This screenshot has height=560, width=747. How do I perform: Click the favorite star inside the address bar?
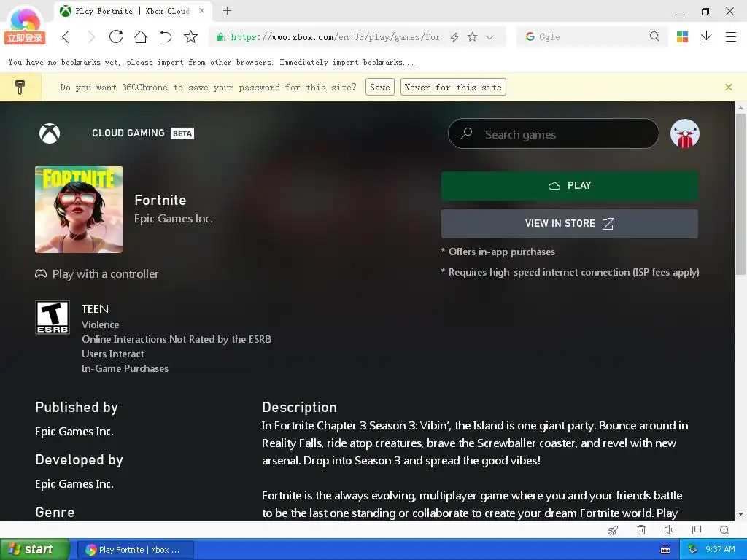472,36
